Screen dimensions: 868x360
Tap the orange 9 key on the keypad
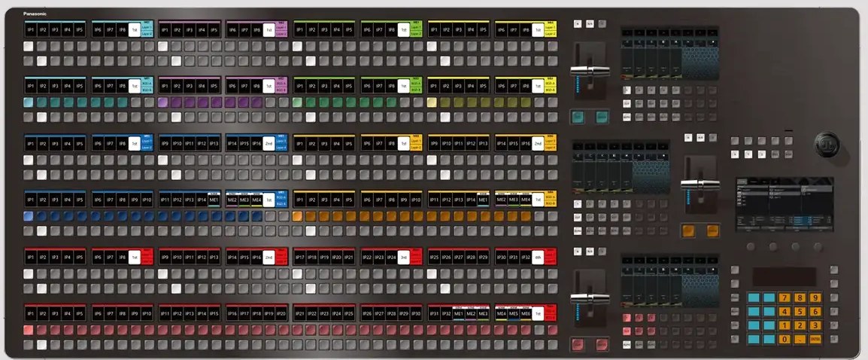tap(815, 297)
